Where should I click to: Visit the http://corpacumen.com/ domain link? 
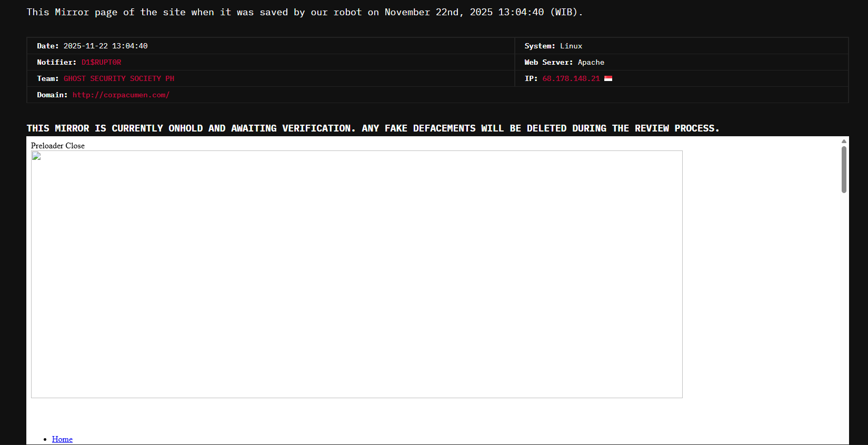pyautogui.click(x=121, y=95)
